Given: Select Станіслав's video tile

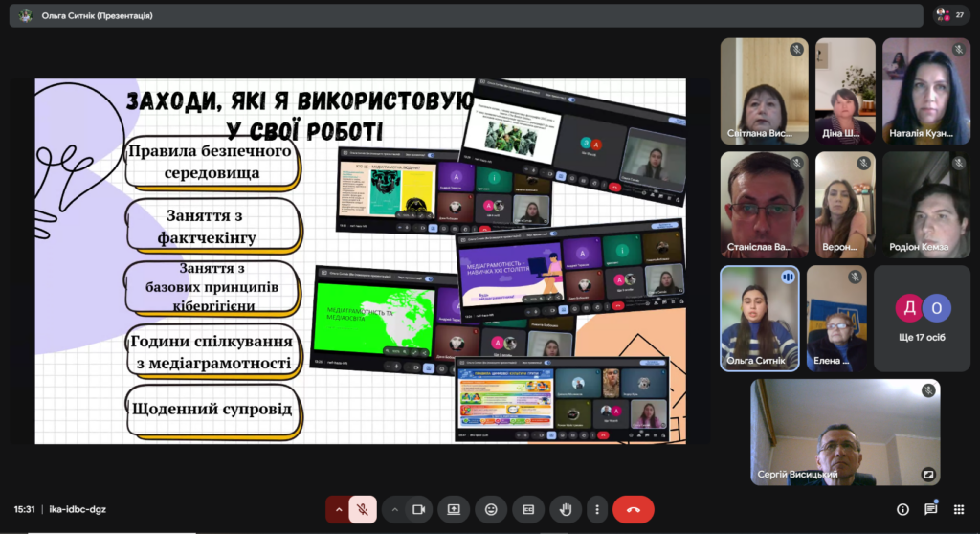Looking at the screenshot, I should pos(764,205).
